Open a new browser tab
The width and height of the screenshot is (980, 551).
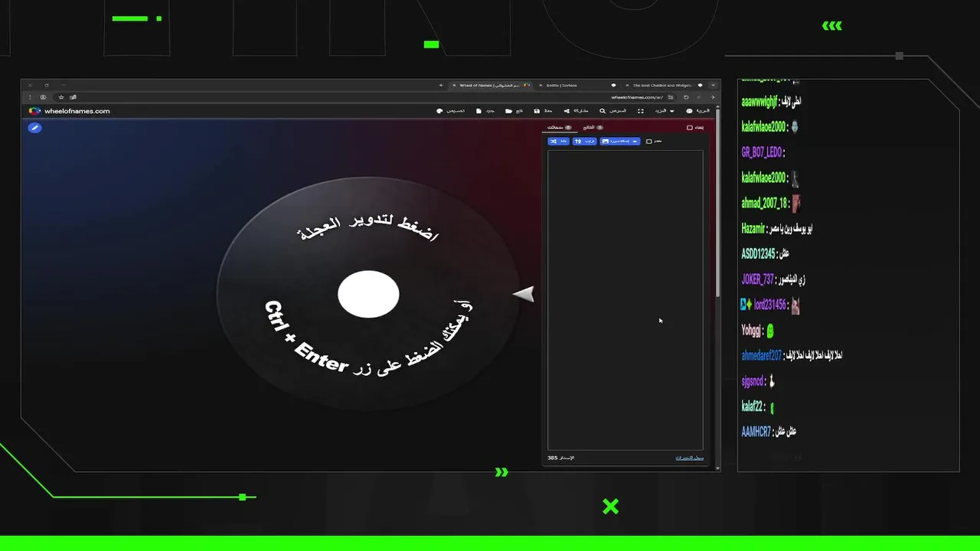tap(441, 85)
